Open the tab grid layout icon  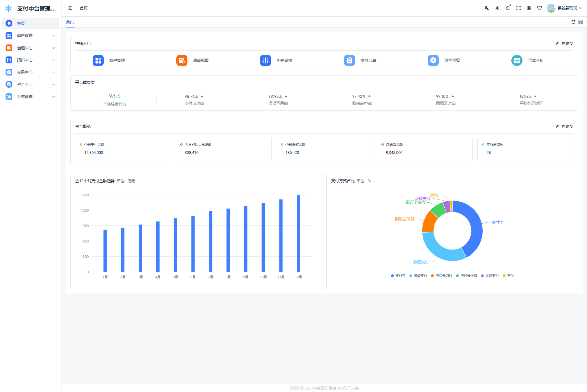(580, 22)
